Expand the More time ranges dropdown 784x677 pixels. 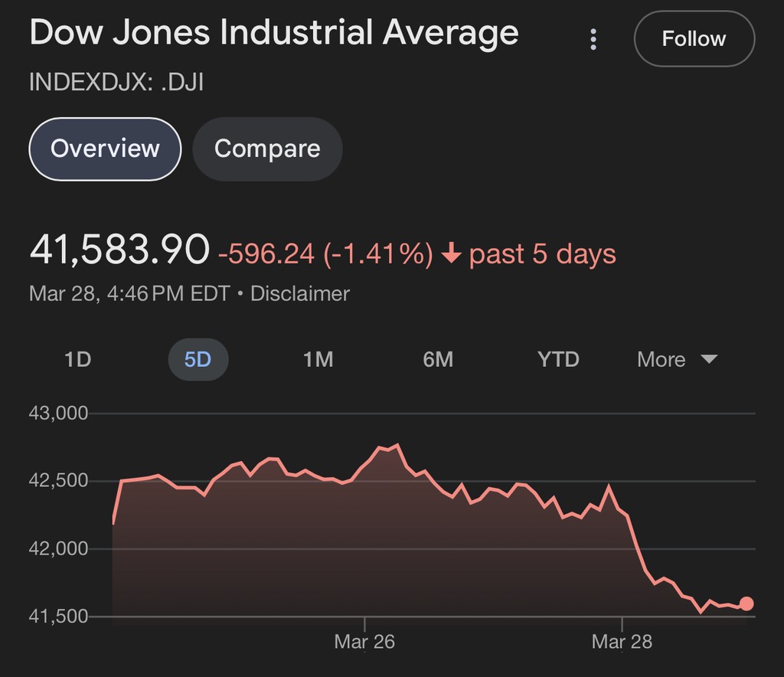click(x=677, y=359)
